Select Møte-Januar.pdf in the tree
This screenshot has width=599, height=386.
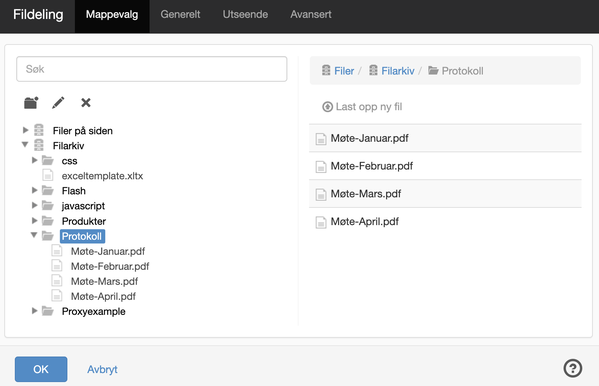[108, 251]
